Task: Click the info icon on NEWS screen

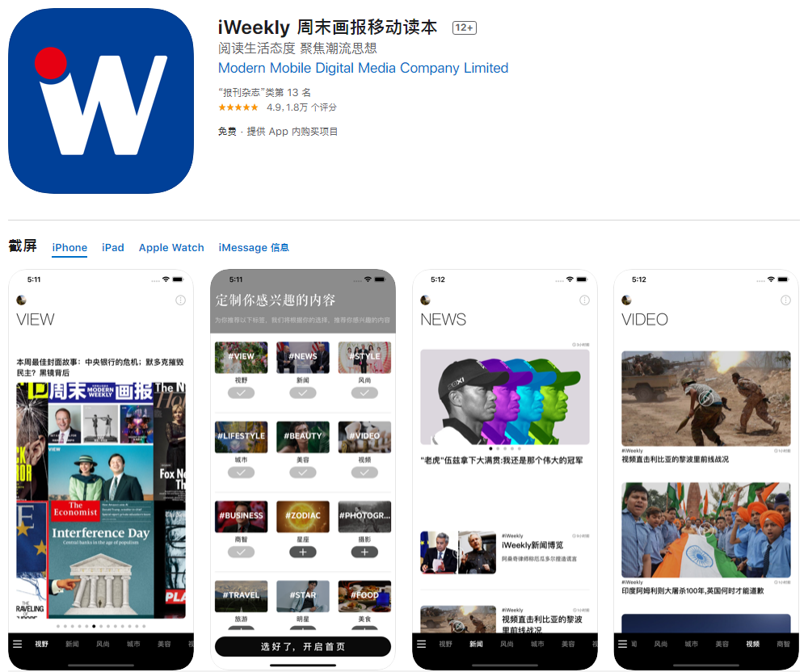Action: click(x=584, y=300)
